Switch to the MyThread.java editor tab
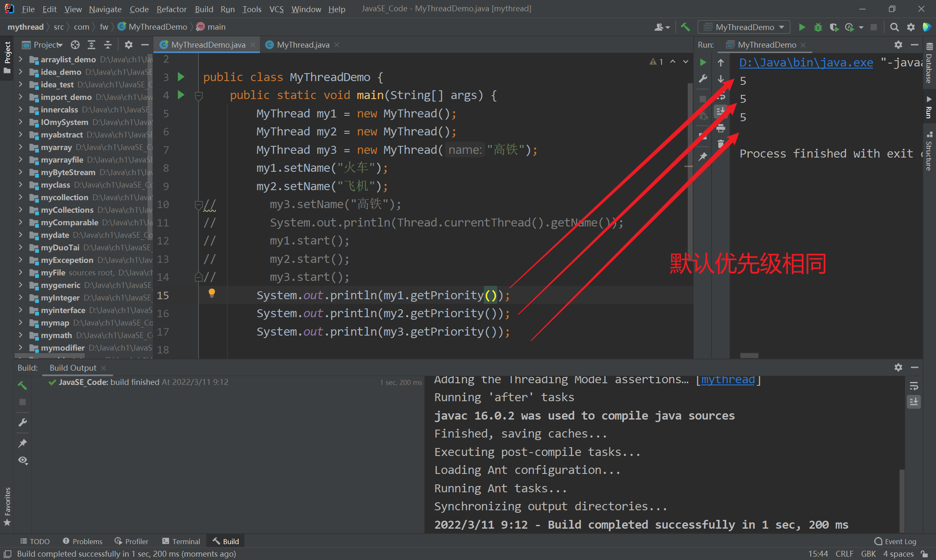The height and width of the screenshot is (560, 936). [x=303, y=45]
